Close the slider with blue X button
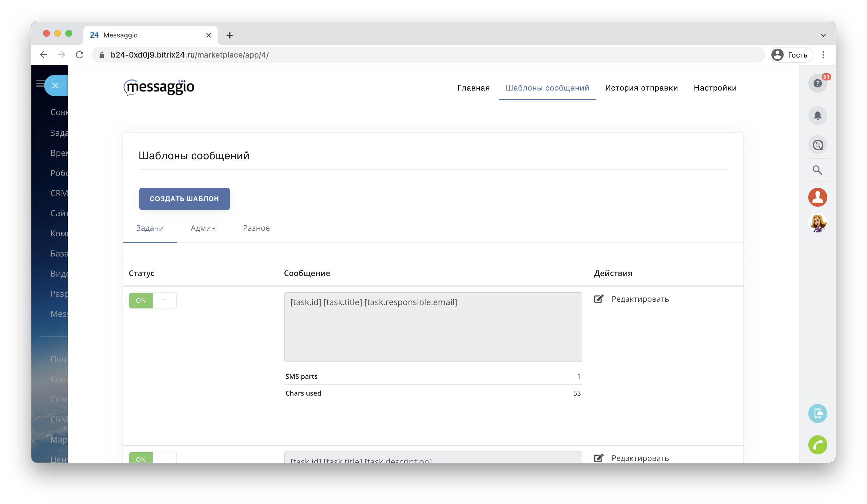This screenshot has height=504, width=867. click(x=55, y=85)
